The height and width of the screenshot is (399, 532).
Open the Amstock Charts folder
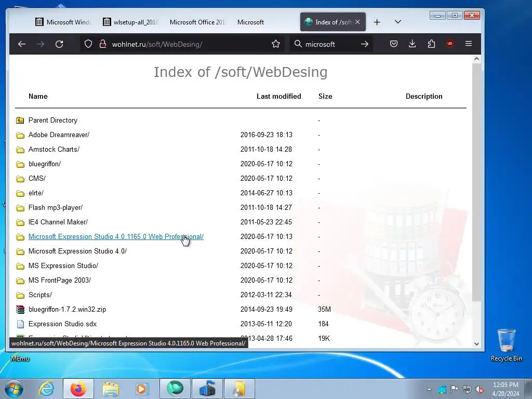click(x=54, y=149)
